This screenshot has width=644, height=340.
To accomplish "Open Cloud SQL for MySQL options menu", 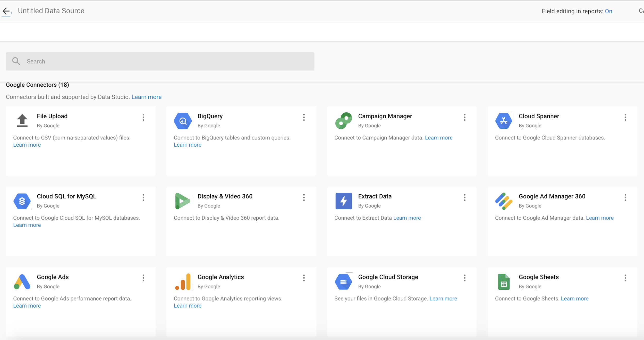I will click(x=143, y=198).
